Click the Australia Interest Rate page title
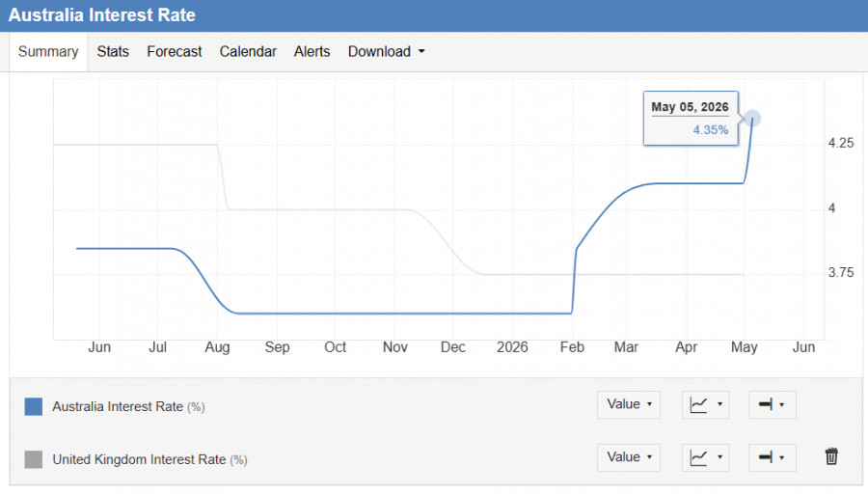Screen dimensions: 868x494 click(x=102, y=14)
